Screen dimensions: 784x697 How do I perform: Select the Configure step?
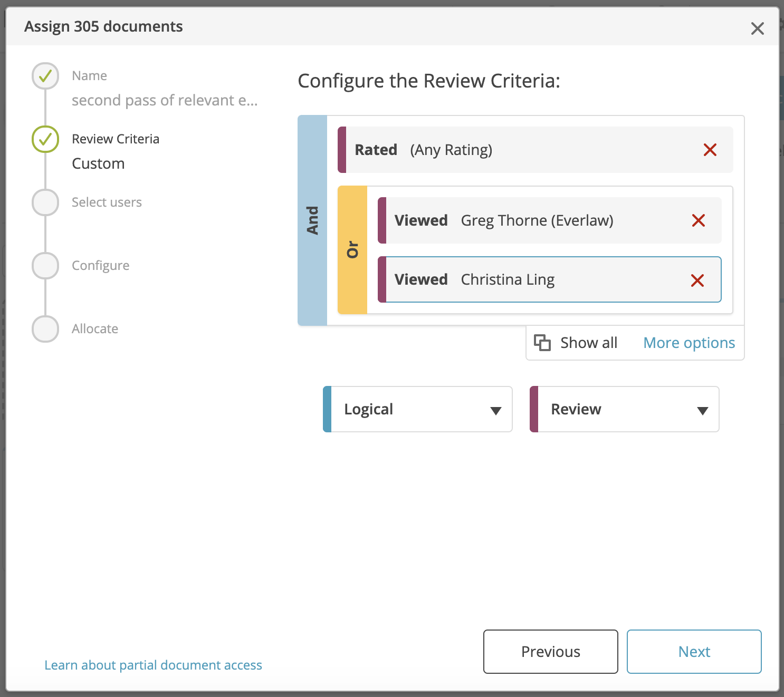click(45, 265)
